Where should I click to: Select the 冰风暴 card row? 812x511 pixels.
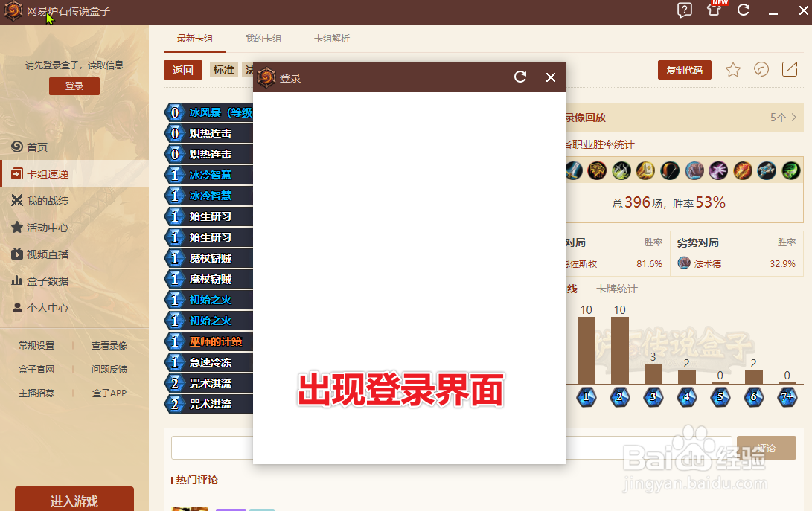tap(208, 112)
